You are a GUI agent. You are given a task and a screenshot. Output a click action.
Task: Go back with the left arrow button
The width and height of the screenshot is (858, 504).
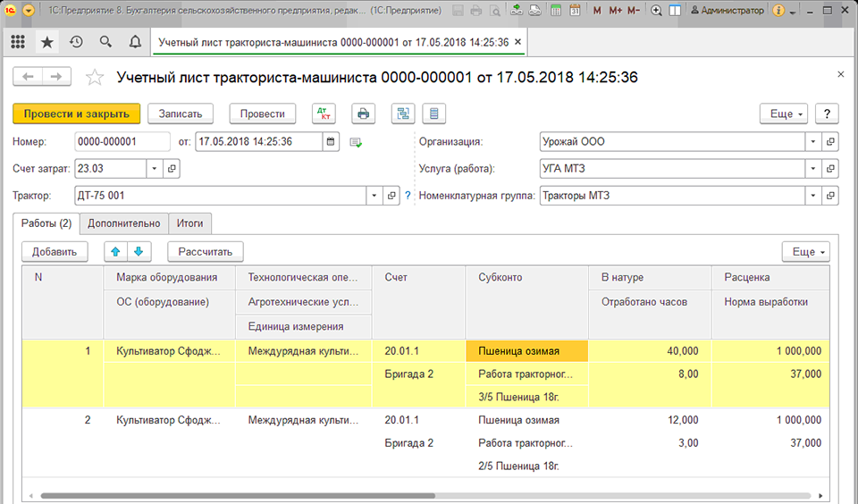[x=28, y=77]
